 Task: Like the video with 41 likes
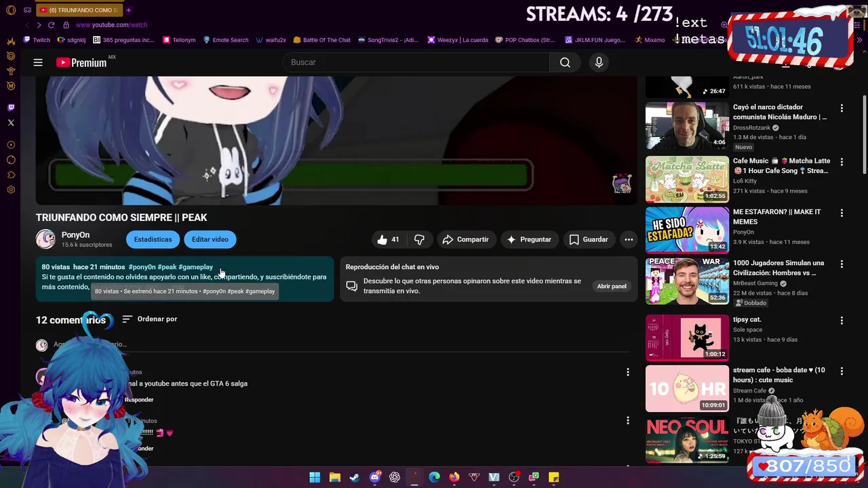coord(389,239)
